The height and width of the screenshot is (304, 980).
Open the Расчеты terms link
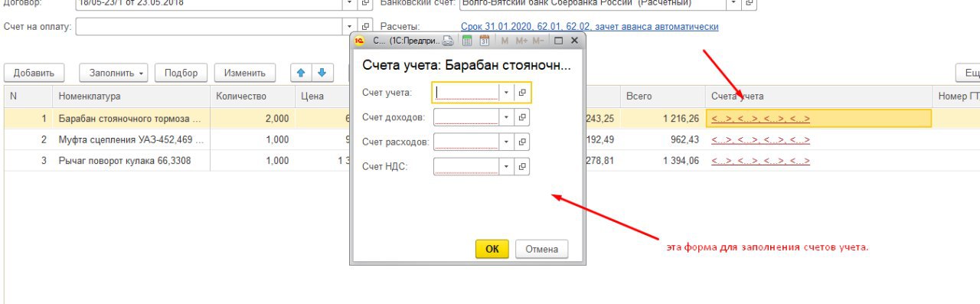[x=590, y=26]
